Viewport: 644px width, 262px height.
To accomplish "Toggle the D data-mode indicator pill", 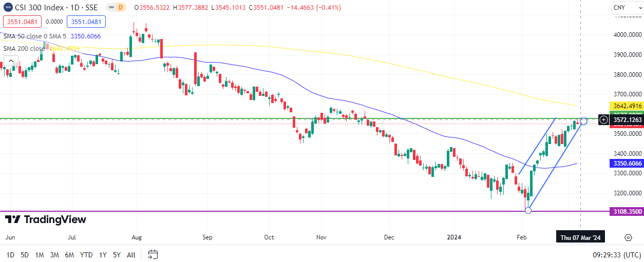I will tap(120, 8).
